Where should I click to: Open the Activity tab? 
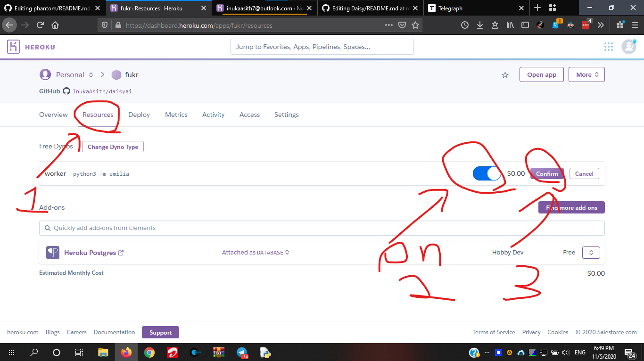coord(213,115)
